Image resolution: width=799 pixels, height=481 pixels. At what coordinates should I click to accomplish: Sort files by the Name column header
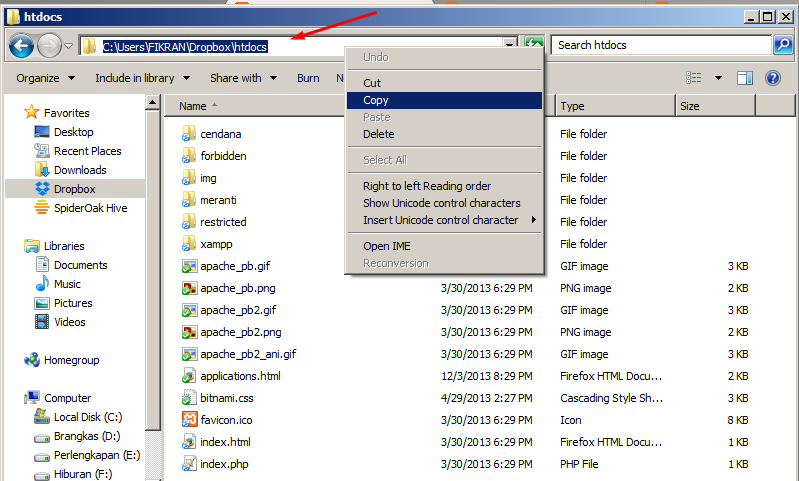pyautogui.click(x=193, y=106)
